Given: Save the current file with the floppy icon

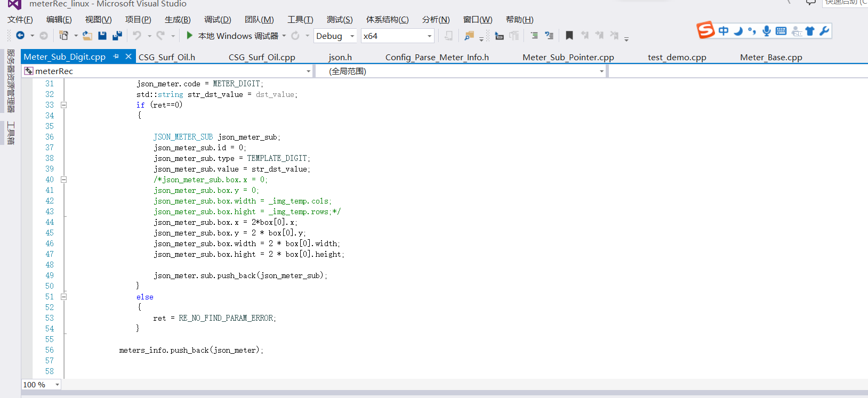Looking at the screenshot, I should pos(102,36).
